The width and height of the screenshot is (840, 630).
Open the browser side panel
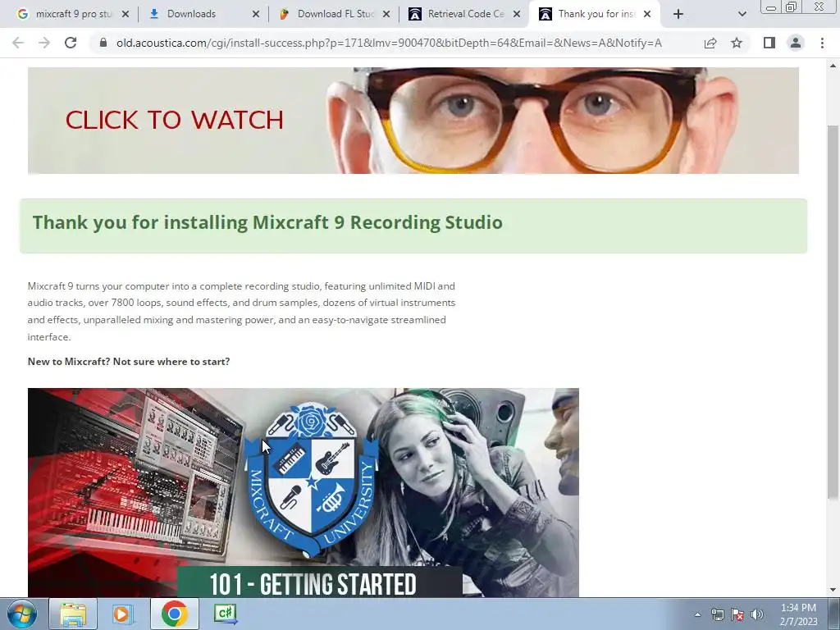[x=769, y=43]
